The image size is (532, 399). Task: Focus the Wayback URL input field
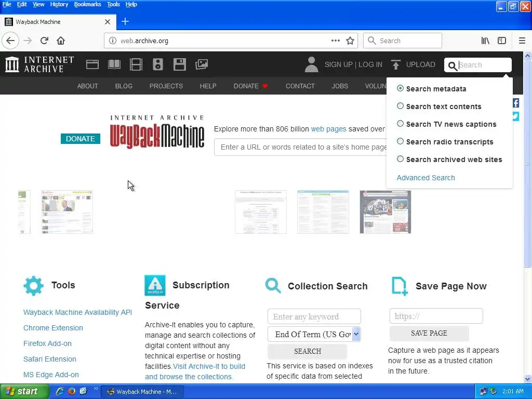[x=301, y=147]
